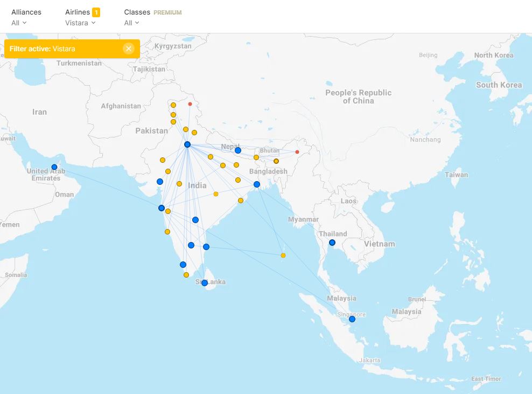Viewport: 532px width, 394px height.
Task: Click the red airport marker in northeast India
Action: tap(297, 152)
